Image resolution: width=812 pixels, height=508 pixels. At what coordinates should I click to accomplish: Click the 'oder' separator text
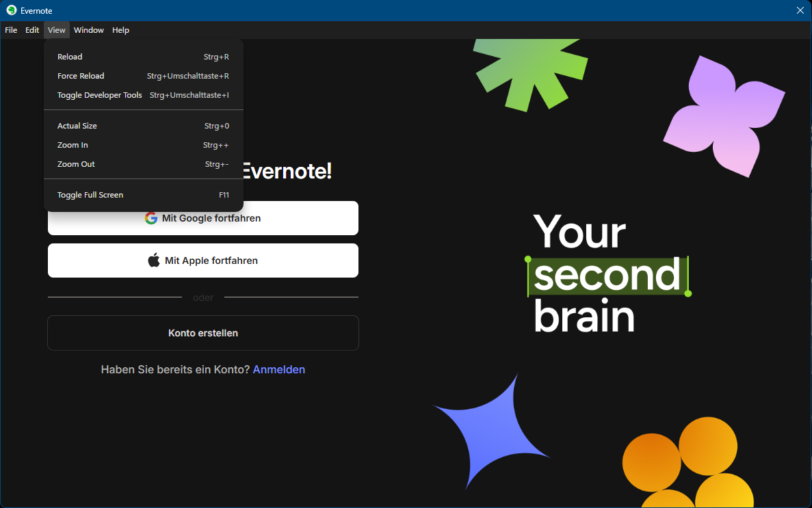click(x=203, y=297)
